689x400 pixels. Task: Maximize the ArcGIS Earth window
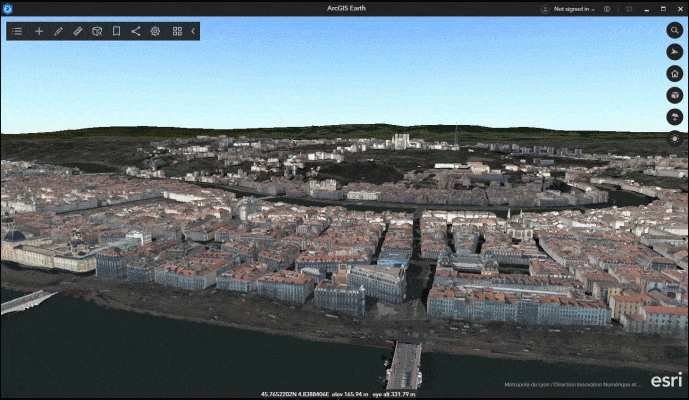[x=663, y=9]
